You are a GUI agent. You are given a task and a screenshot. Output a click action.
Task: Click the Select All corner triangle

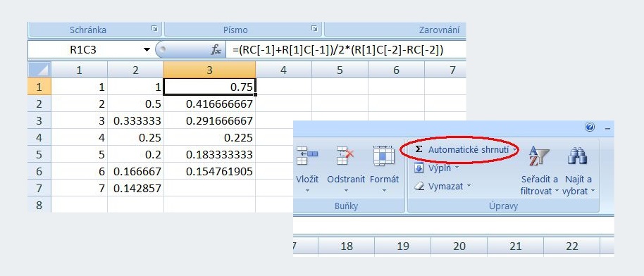click(x=39, y=70)
